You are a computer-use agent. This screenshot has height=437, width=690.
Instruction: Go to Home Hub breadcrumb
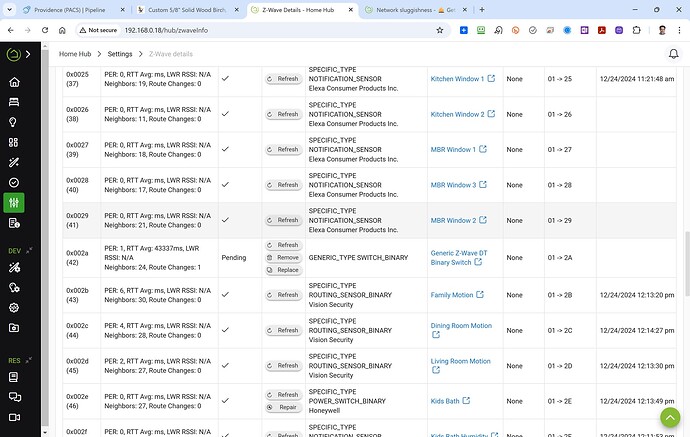(x=75, y=54)
